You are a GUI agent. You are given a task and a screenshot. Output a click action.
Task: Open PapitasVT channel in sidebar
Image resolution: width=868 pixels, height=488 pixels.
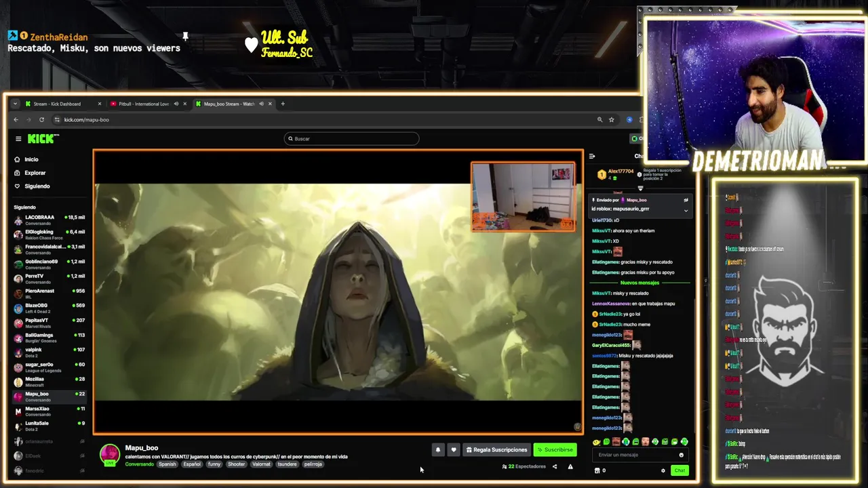coord(49,323)
